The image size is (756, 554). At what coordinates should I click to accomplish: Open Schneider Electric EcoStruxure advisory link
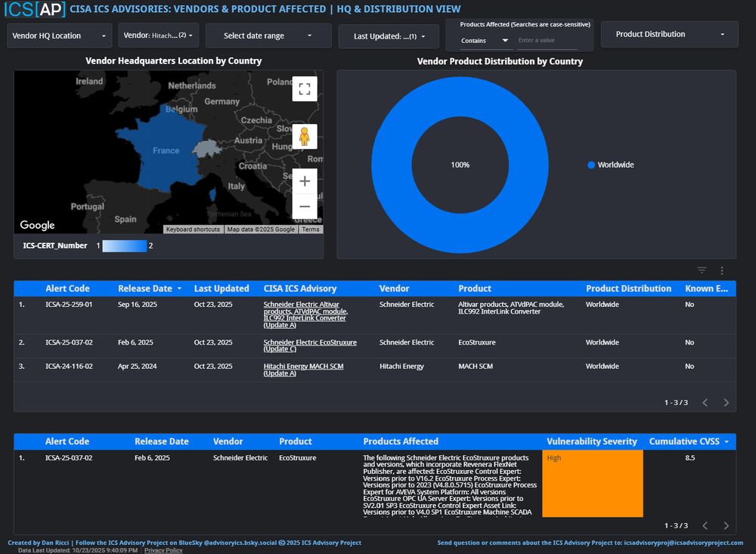pyautogui.click(x=310, y=345)
